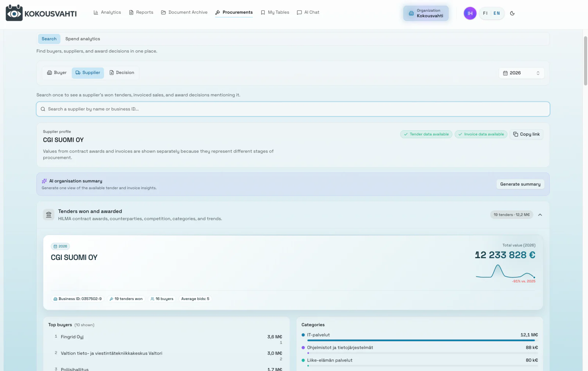
Task: Switch to Spend analytics tab
Action: (x=83, y=39)
